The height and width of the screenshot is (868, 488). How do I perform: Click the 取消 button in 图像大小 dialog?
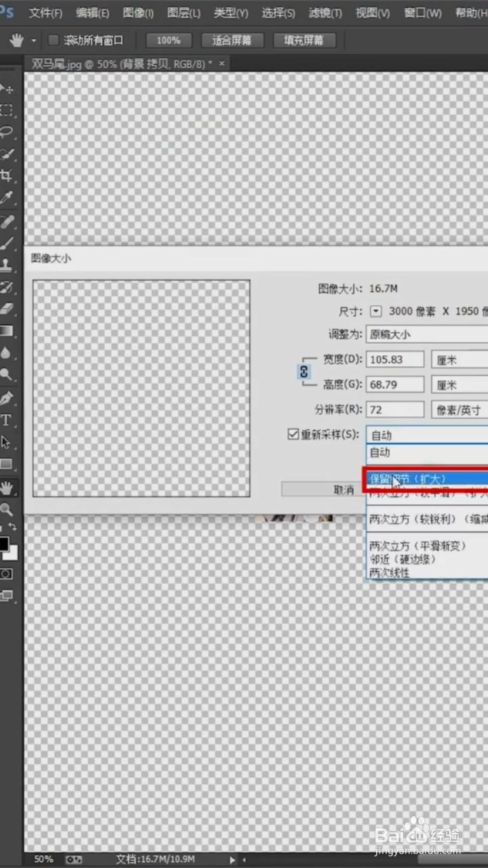[x=323, y=490]
